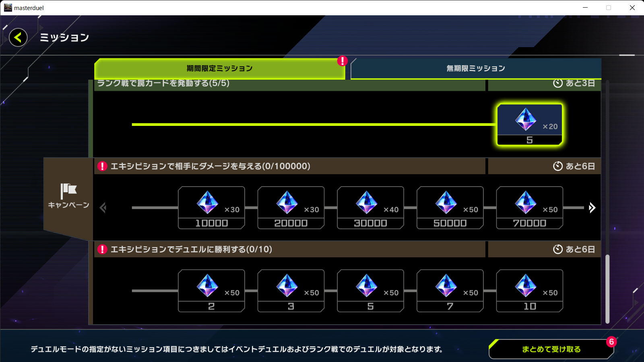Click the ランク戦で罠カードを発動する mission title
The width and height of the screenshot is (644, 362).
click(163, 83)
